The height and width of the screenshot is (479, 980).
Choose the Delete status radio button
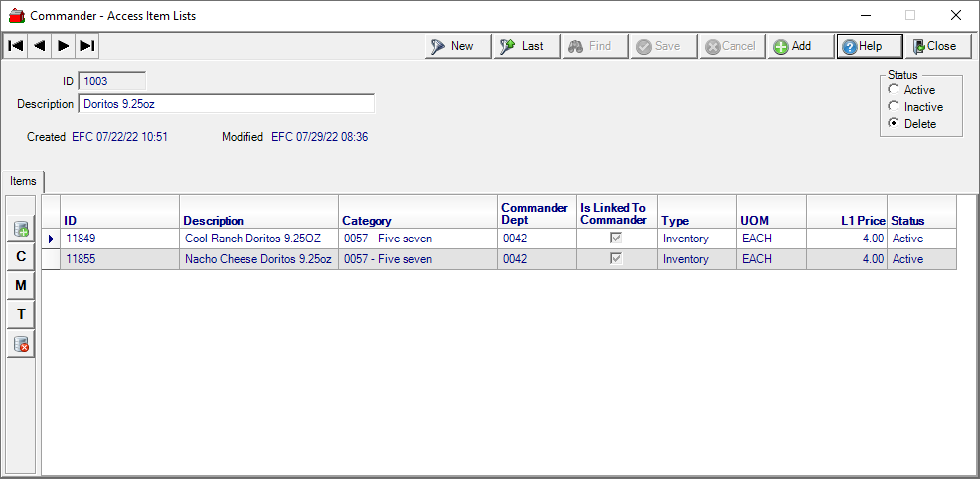tap(894, 124)
